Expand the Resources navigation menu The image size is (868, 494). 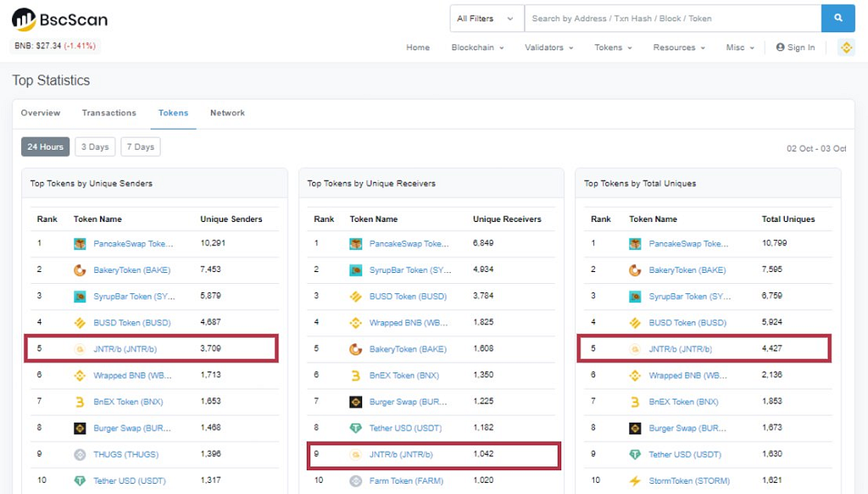click(679, 47)
